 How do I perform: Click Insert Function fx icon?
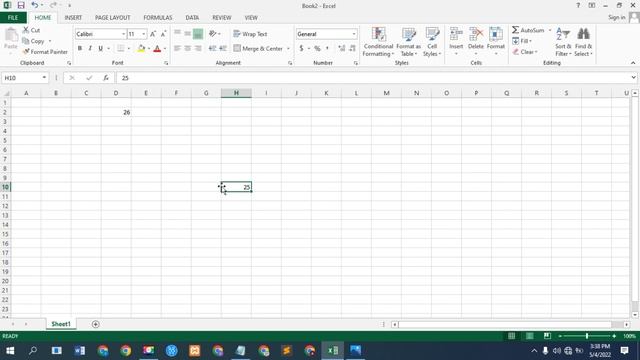106,78
